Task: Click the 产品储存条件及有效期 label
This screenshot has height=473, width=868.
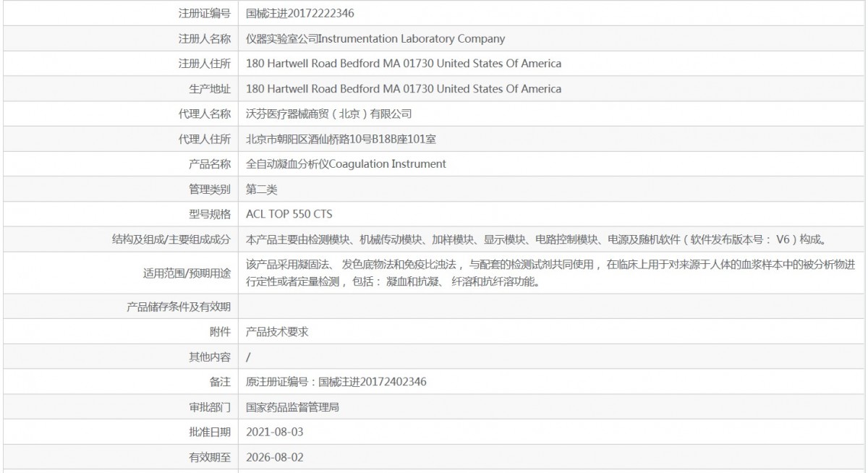Action: point(178,307)
